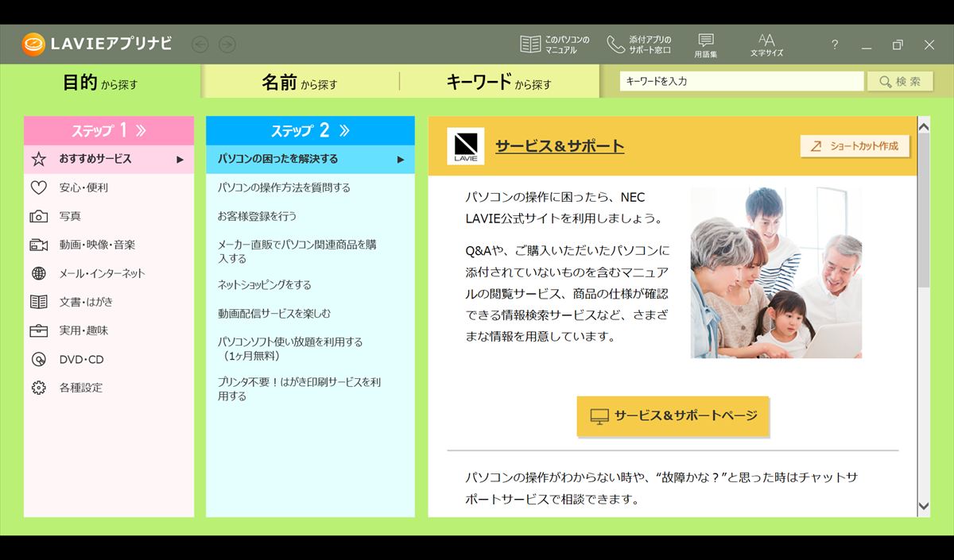Switch to 目的から探す tab

click(101, 82)
